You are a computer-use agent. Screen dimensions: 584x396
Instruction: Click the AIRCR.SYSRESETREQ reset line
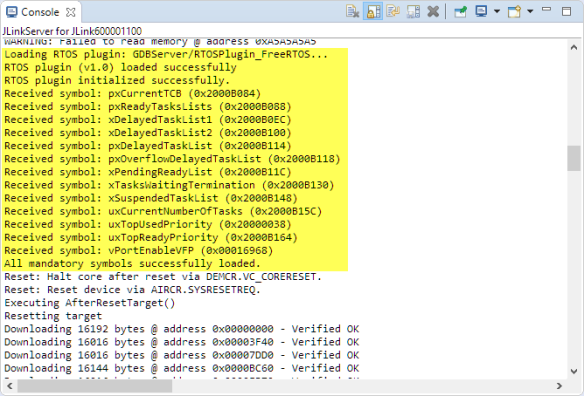132,289
